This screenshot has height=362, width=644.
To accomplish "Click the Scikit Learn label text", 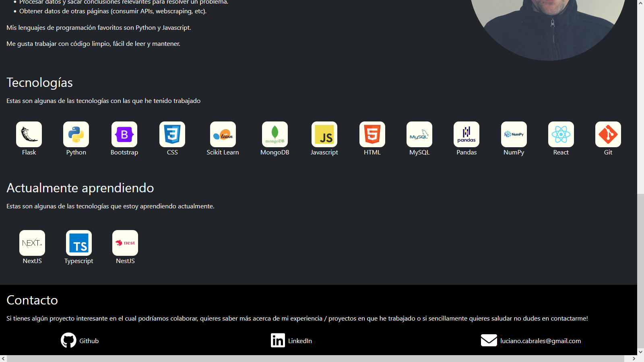I will pyautogui.click(x=223, y=152).
